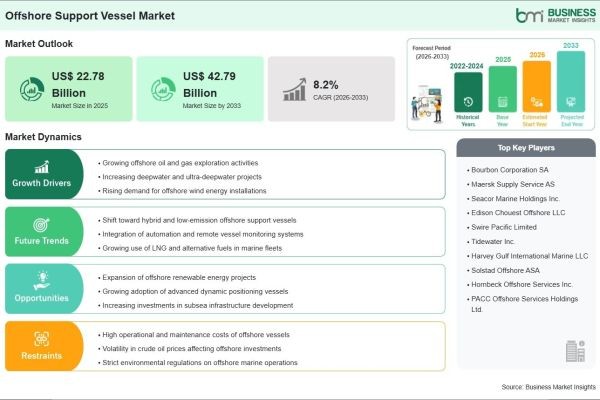Viewport: 600px width, 400px height.
Task: Click Edison Chouest Offshore LLC entry
Action: pos(516,213)
